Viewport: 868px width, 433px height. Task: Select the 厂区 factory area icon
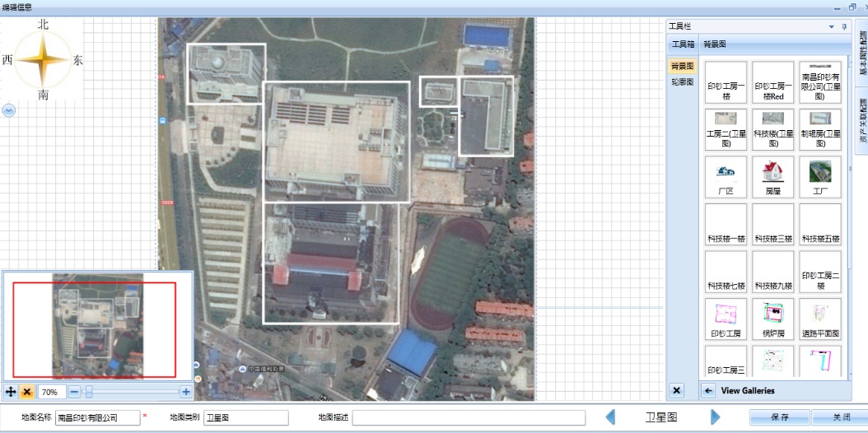coord(726,177)
